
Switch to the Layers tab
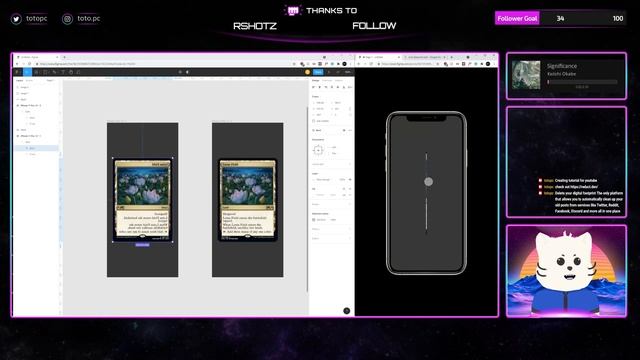click(x=19, y=80)
